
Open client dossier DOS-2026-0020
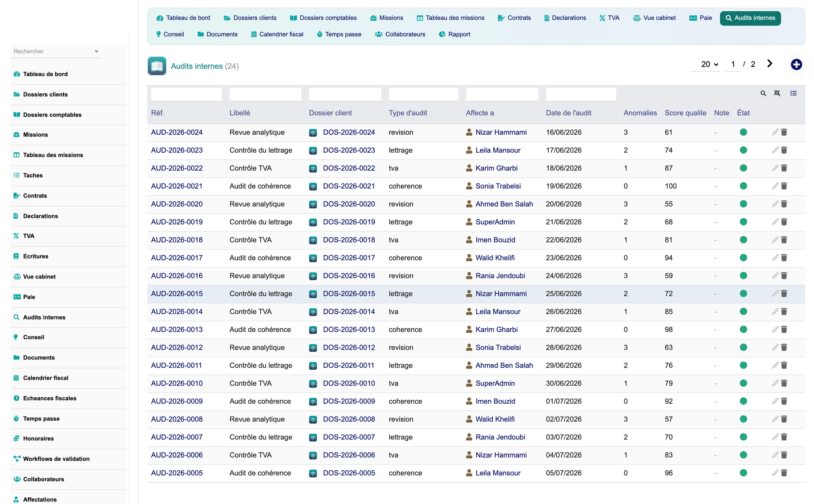(349, 204)
